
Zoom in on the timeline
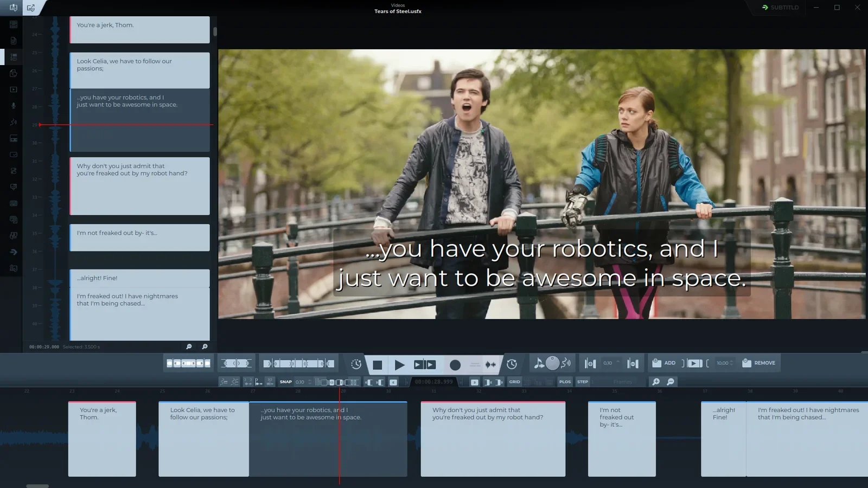(656, 382)
